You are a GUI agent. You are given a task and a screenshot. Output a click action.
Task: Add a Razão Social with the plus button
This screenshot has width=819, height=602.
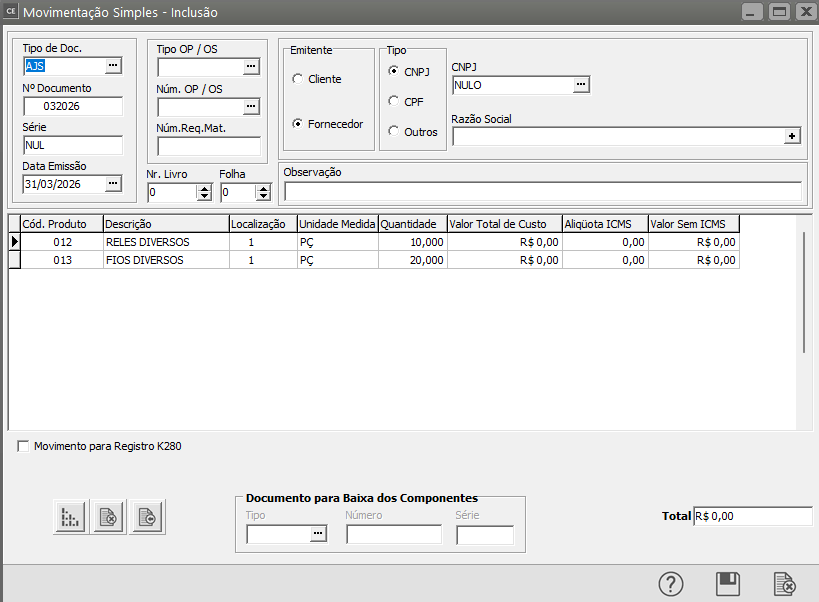click(x=792, y=136)
